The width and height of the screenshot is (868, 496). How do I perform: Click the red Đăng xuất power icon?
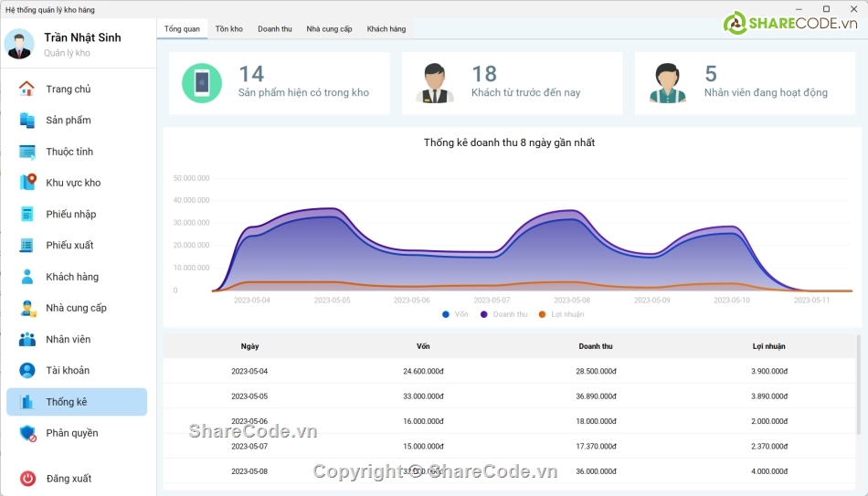pyautogui.click(x=27, y=478)
